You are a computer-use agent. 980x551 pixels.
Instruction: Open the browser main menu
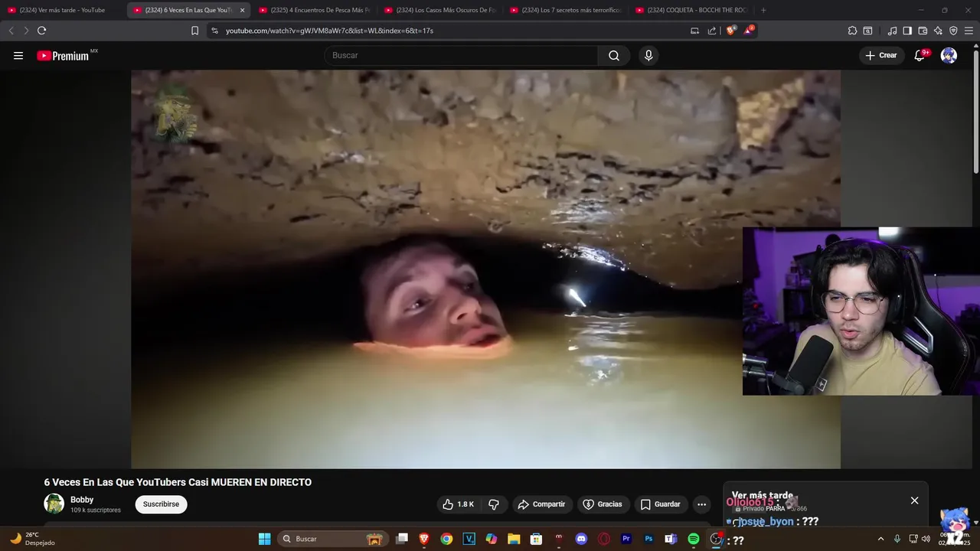click(969, 31)
